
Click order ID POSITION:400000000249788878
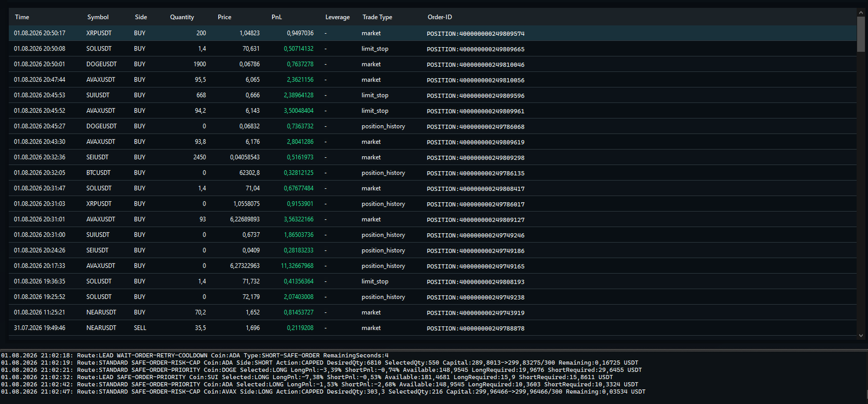476,329
